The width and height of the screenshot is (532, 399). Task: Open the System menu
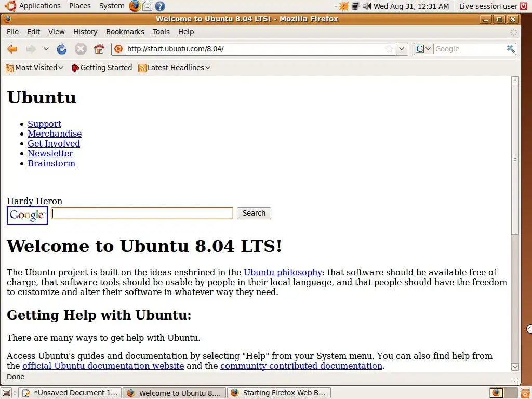[112, 6]
